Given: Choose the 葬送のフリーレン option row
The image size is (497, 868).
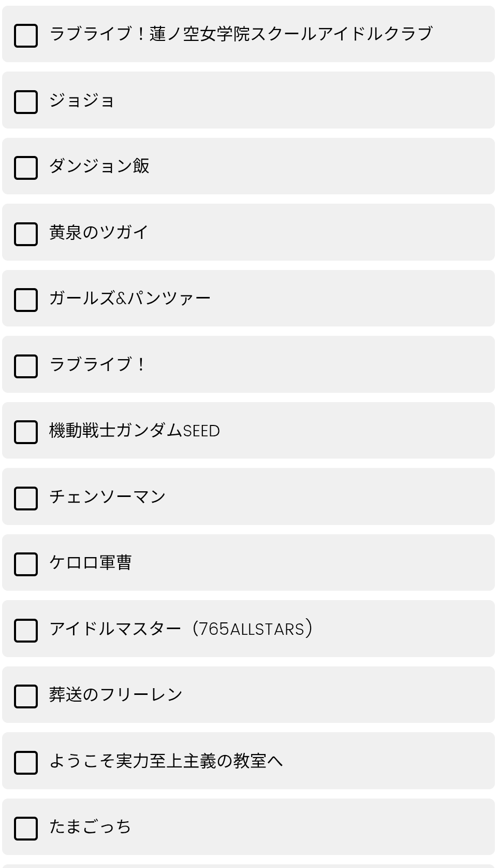Looking at the screenshot, I should point(248,695).
